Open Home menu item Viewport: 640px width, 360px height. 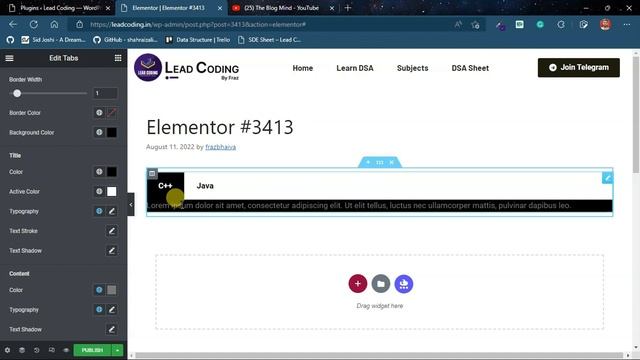[302, 68]
